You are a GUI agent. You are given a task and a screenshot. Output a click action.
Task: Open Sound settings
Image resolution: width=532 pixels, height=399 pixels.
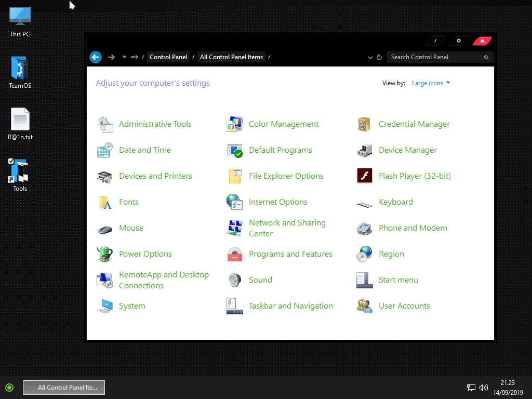pyautogui.click(x=260, y=280)
